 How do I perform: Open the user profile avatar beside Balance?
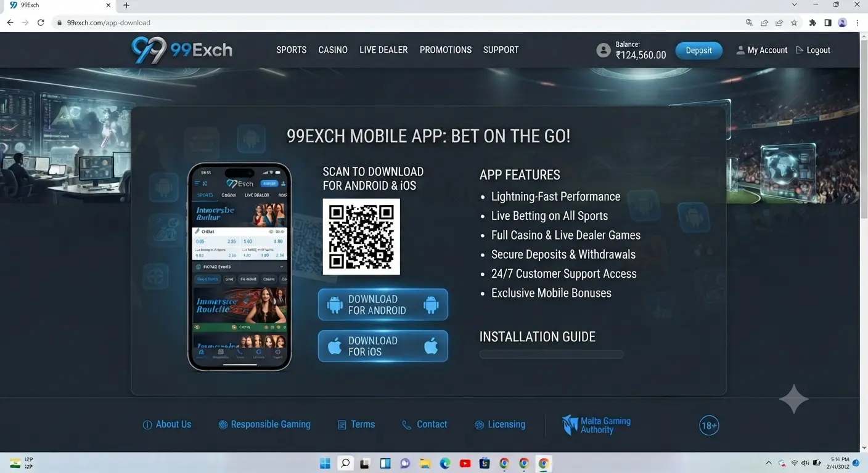(604, 51)
